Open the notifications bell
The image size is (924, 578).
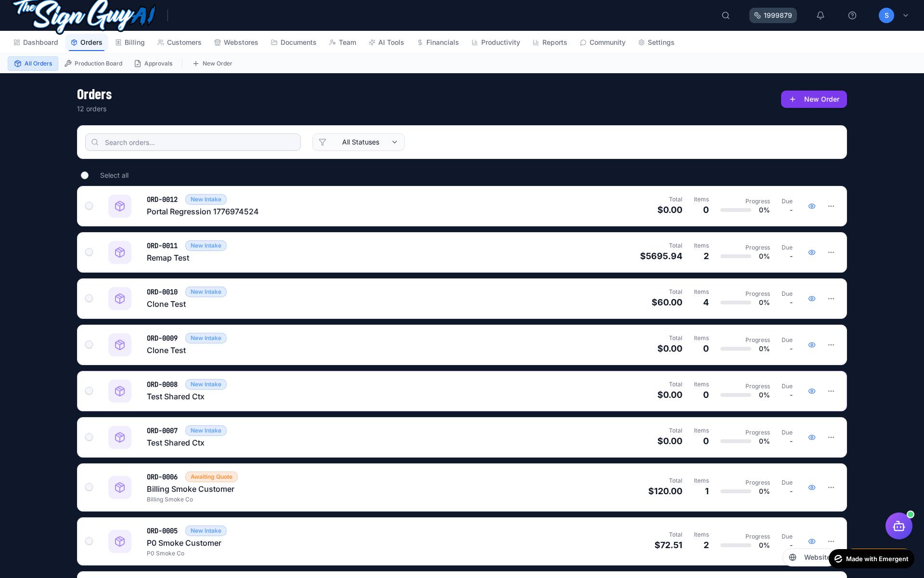coord(821,15)
